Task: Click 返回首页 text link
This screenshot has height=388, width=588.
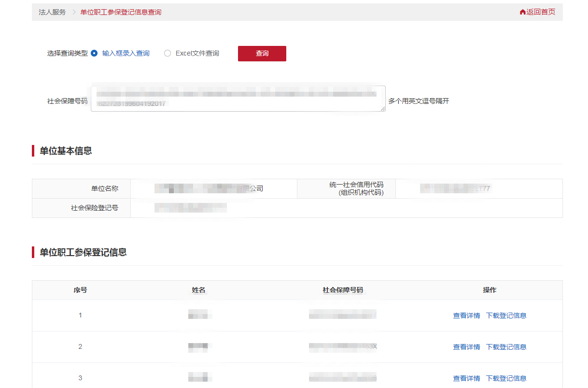Action: coord(540,12)
